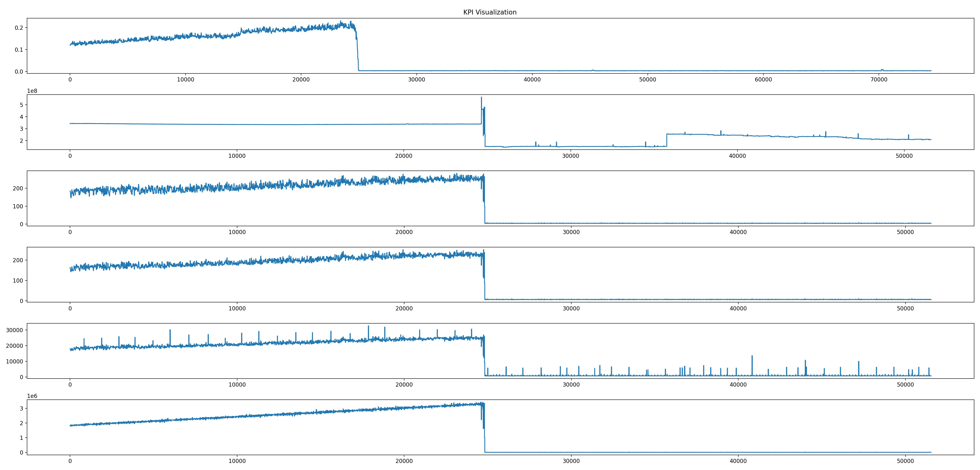This screenshot has width=980, height=470.
Task: Click the 10000 y-axis label on fifth chart
Action: pyautogui.click(x=15, y=361)
